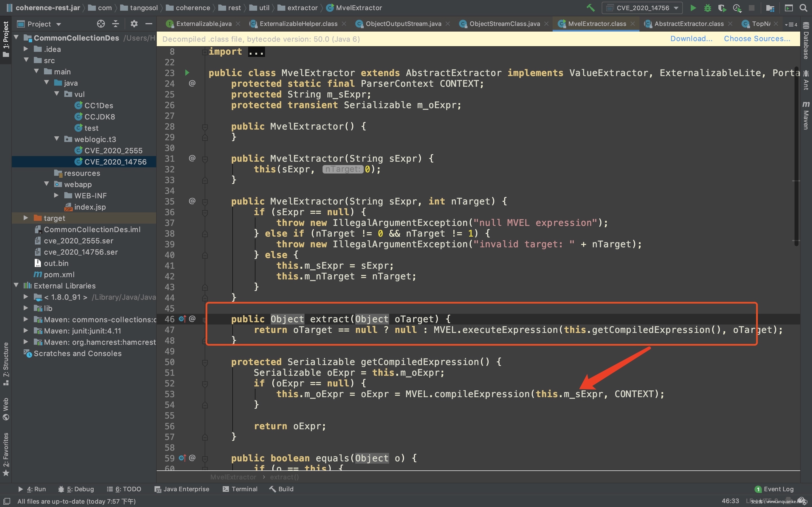Click the Build project hammer icon
Screen dimensions: 812x507
pos(591,8)
